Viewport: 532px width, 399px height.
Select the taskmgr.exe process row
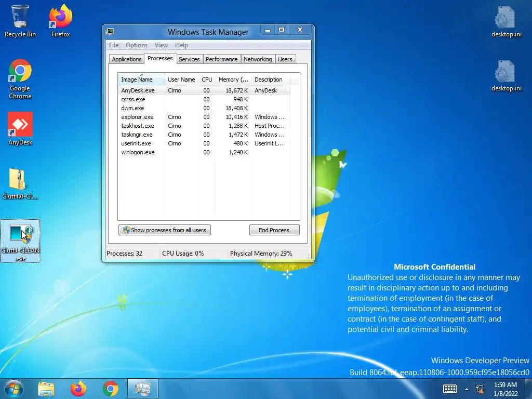click(204, 135)
